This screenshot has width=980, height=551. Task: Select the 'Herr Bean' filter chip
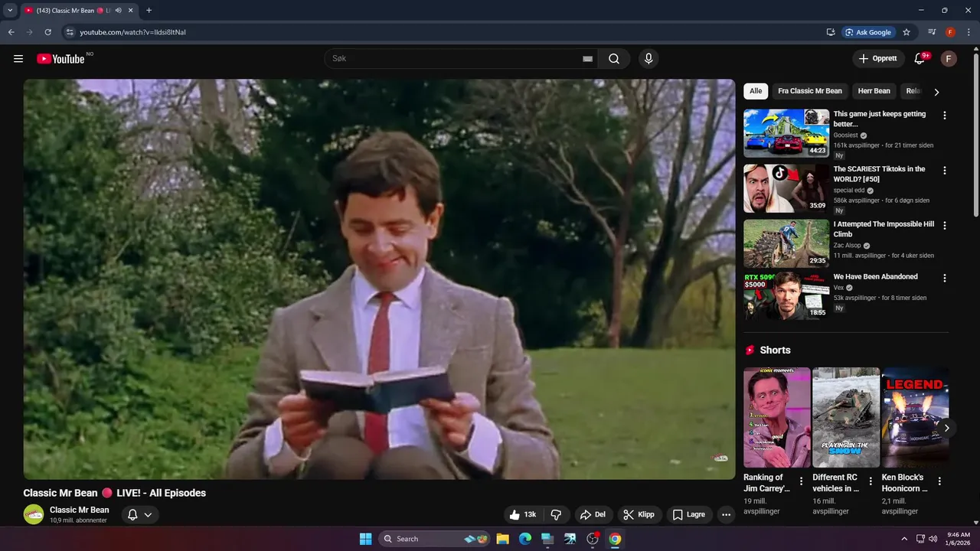pyautogui.click(x=874, y=91)
